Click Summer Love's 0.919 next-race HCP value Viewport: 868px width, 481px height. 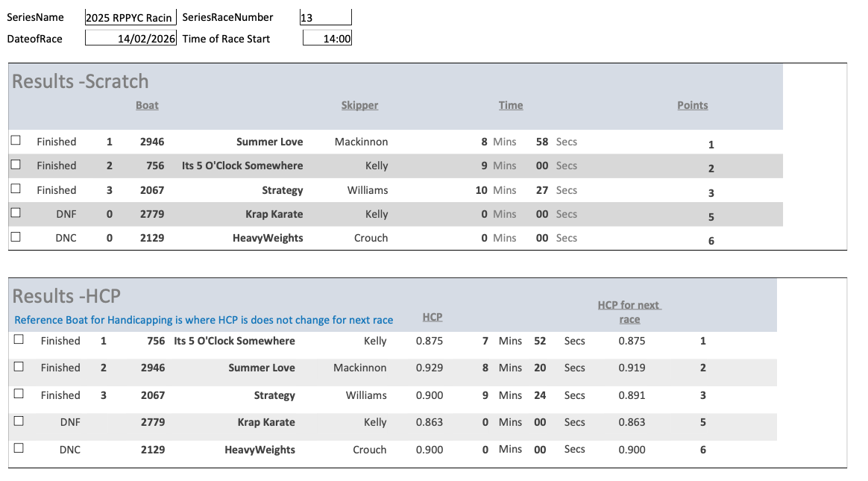(632, 368)
